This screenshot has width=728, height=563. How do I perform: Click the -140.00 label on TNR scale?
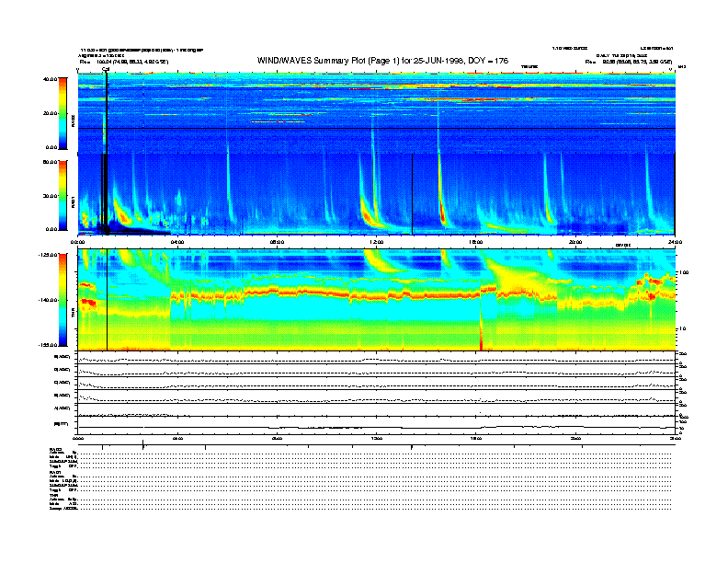point(48,300)
